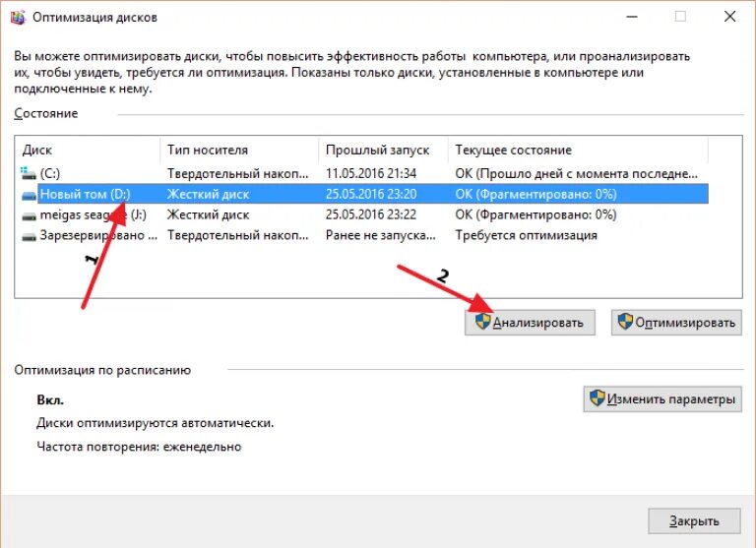Click Диски оптимизируются автоматически text
Screen dimensions: 756x548
coord(156,423)
